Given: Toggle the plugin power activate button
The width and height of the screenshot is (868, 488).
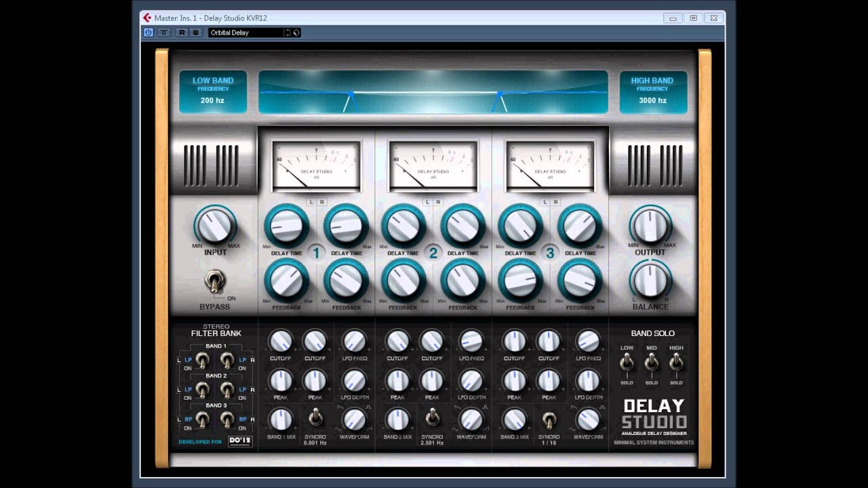Looking at the screenshot, I should tap(149, 33).
